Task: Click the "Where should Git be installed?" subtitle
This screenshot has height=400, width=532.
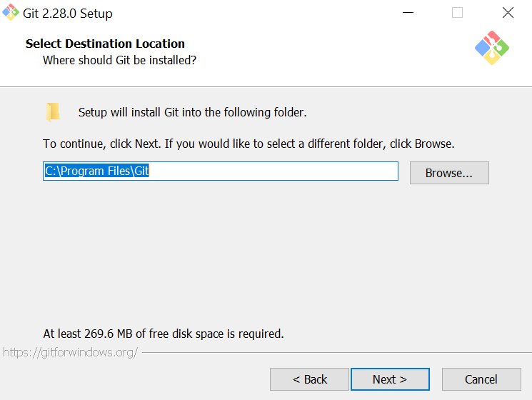Action: [119, 60]
